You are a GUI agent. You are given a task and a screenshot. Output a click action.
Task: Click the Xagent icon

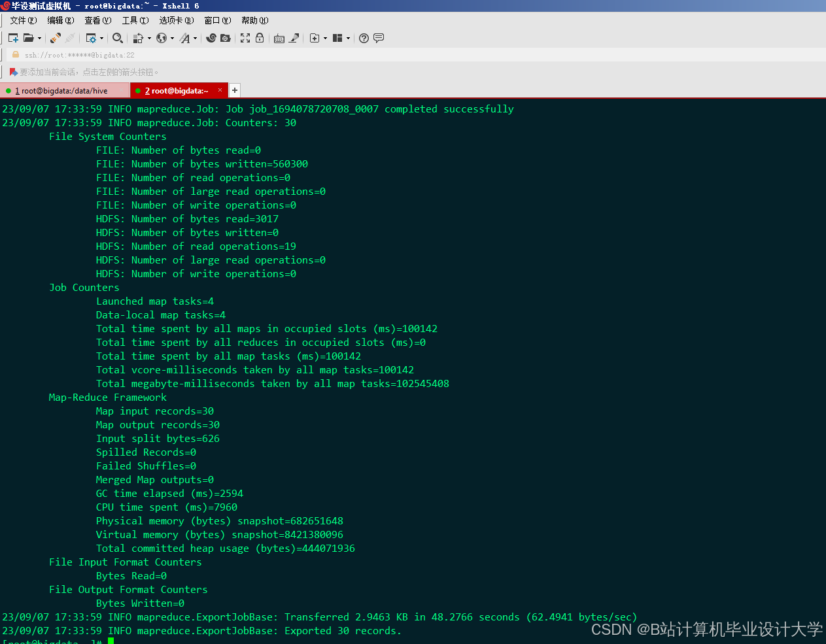coord(226,38)
